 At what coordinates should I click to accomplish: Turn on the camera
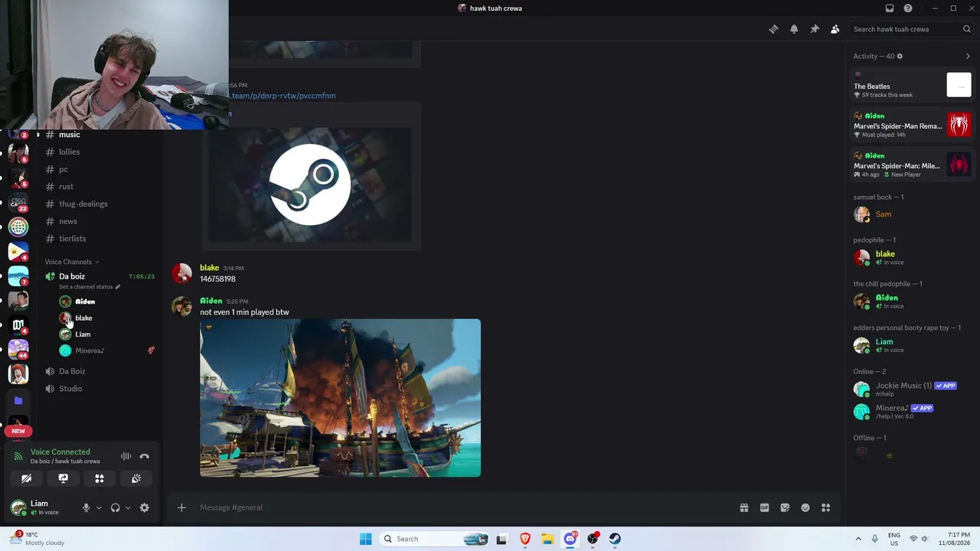[26, 478]
